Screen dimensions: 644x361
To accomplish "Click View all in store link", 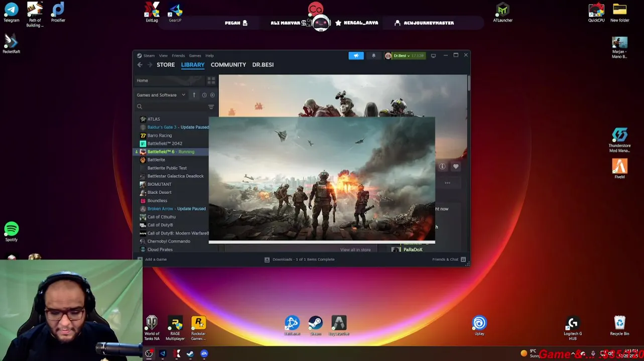I will tap(355, 250).
